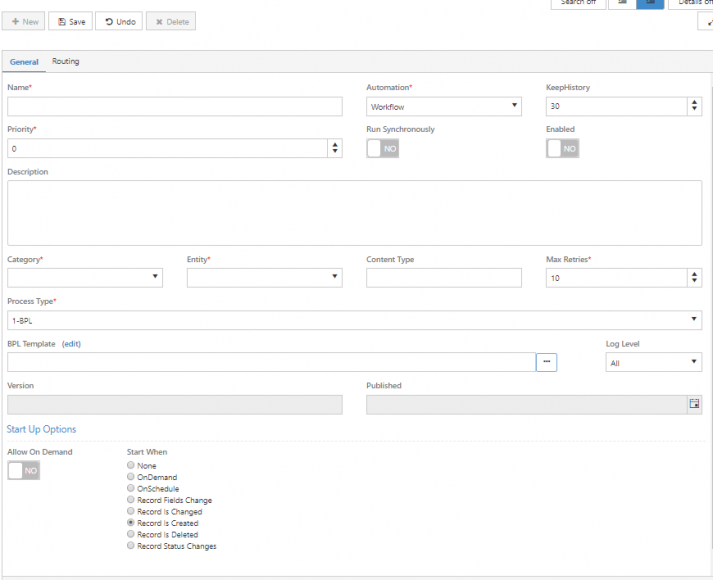713x580 pixels.
Task: Click the Published read-only field
Action: click(527, 405)
